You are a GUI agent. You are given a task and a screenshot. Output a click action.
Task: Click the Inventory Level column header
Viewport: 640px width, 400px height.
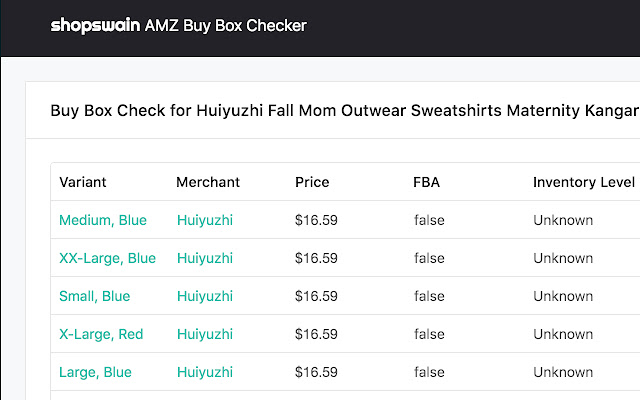[584, 182]
